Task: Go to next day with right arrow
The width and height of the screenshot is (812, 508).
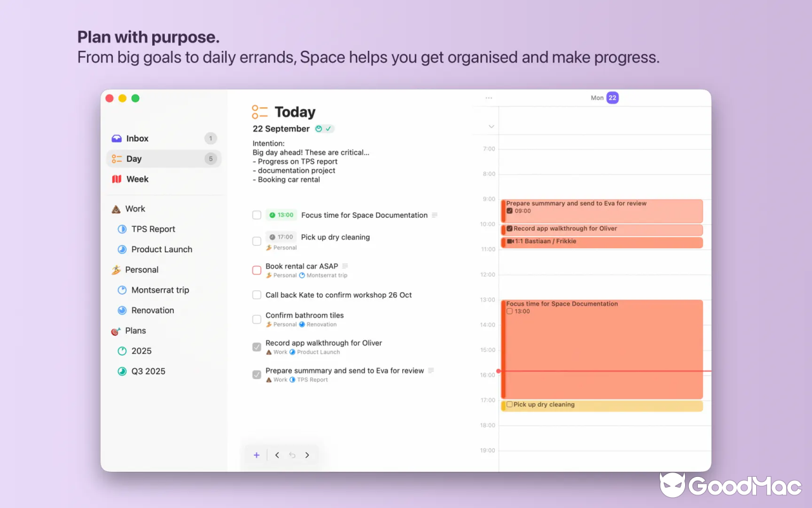Action: 307,455
